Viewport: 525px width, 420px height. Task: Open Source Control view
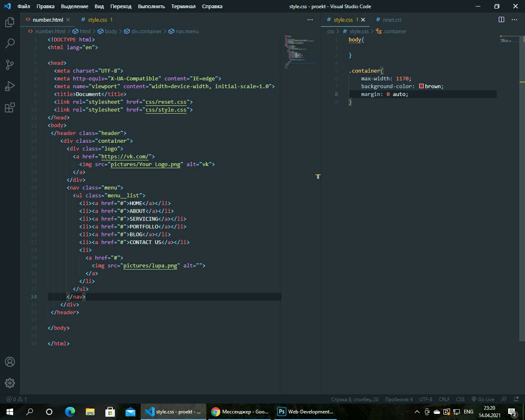[x=10, y=65]
